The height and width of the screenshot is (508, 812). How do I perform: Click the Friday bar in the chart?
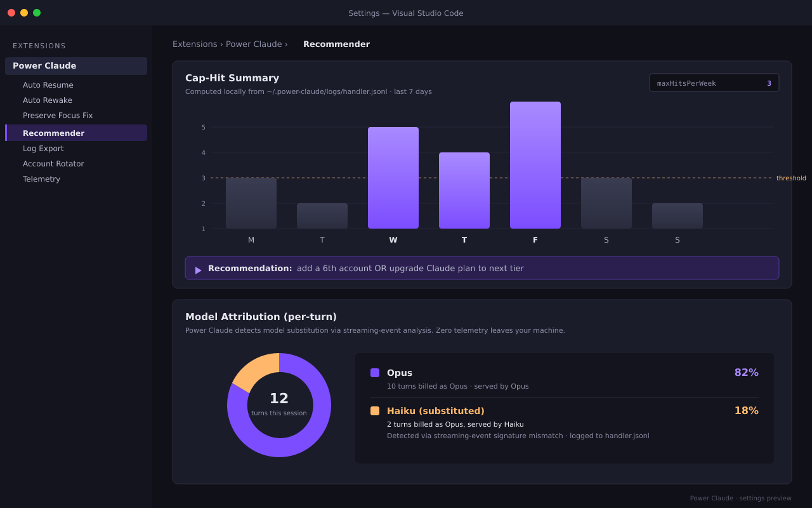coord(535,165)
